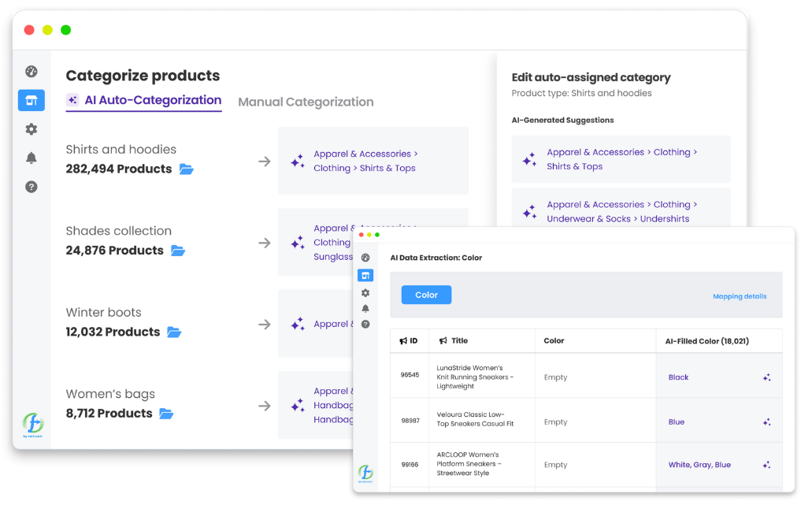Image resolution: width=812 pixels, height=527 pixels.
Task: Switch to AI Auto-Categorization tab
Action: coord(144,101)
